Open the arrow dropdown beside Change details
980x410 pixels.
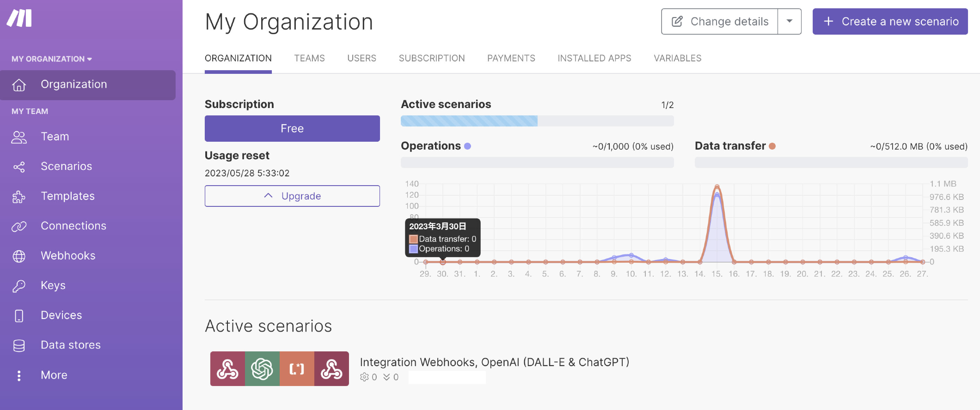(790, 21)
